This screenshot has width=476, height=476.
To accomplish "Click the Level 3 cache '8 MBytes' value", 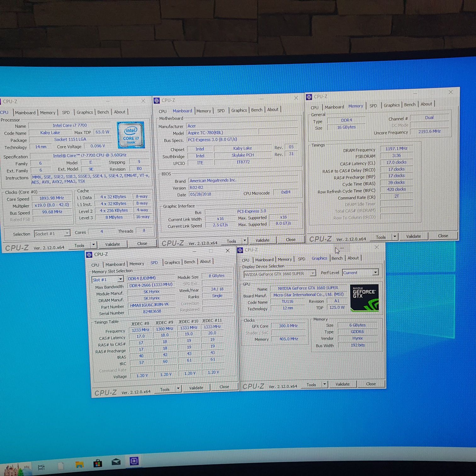I will tap(114, 217).
